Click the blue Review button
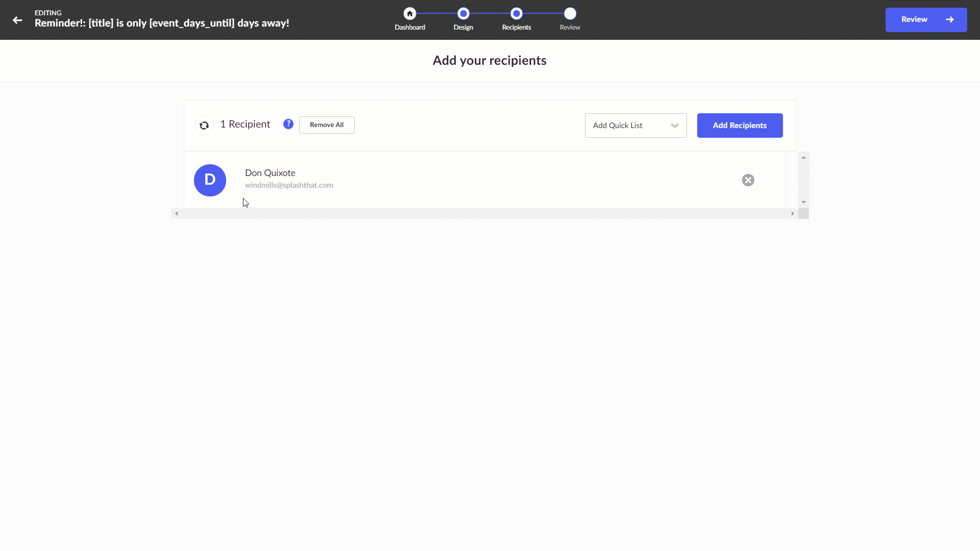Image resolution: width=980 pixels, height=551 pixels. [926, 20]
